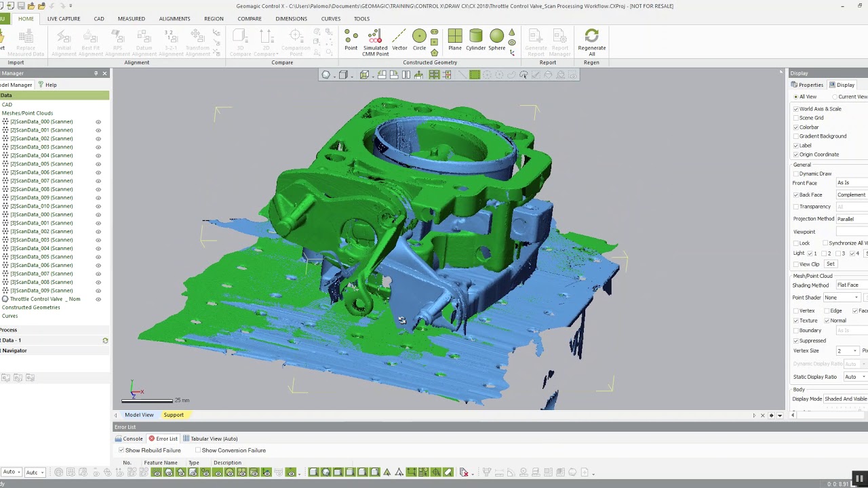Click the Description column header
This screenshot has height=488, width=868.
tap(227, 463)
